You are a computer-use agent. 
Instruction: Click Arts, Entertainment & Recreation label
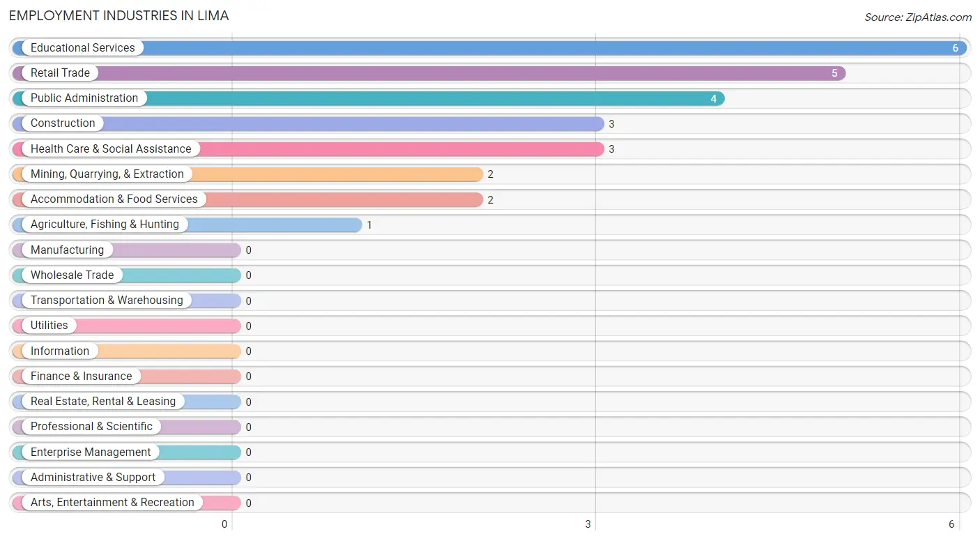112,502
